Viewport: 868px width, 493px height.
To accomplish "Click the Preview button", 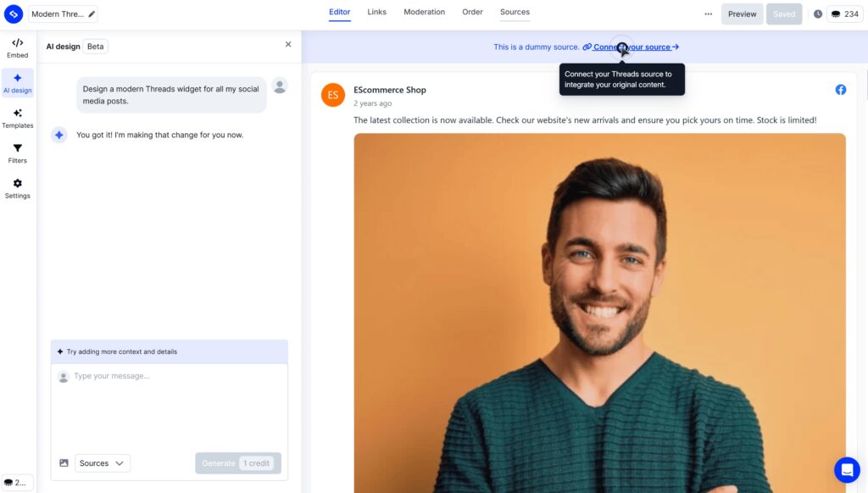I will click(x=742, y=14).
